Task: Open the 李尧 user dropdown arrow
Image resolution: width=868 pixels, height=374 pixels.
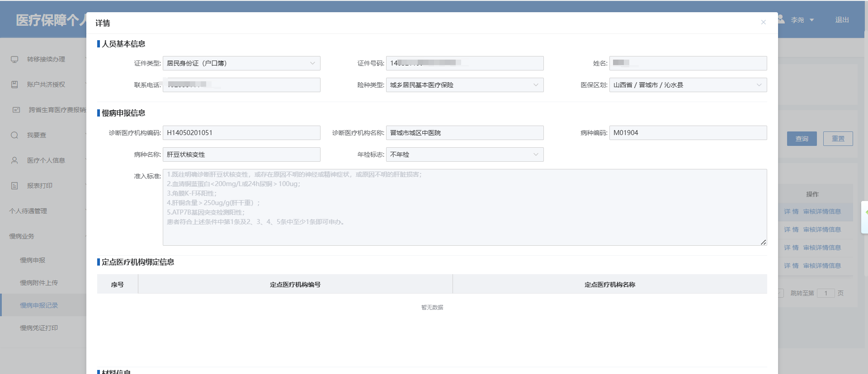Action: pos(811,20)
